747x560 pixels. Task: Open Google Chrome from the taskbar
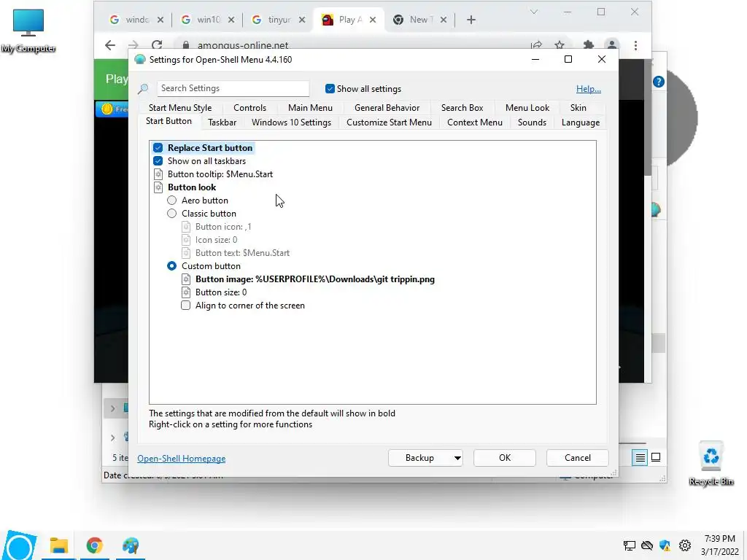(94, 545)
